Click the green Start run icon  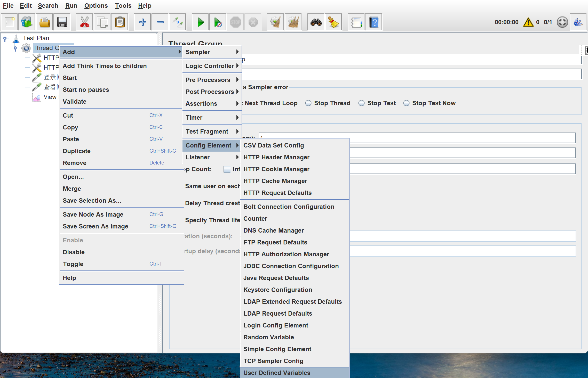click(200, 22)
